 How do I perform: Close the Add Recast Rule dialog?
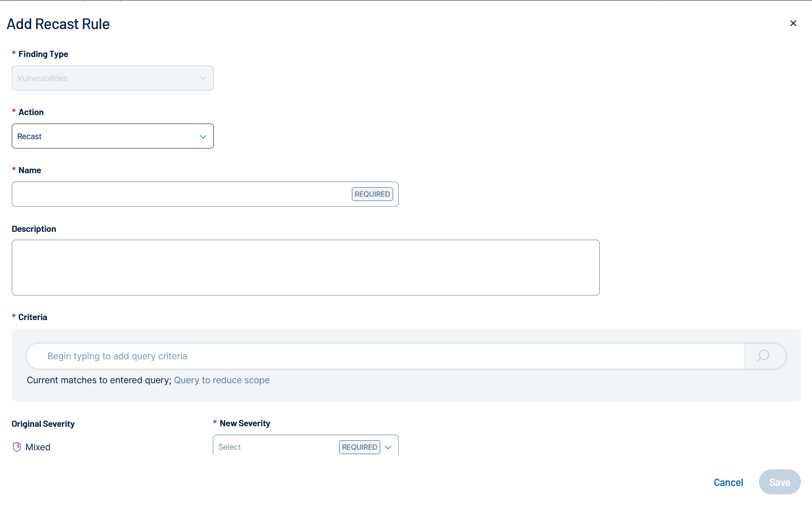[793, 23]
